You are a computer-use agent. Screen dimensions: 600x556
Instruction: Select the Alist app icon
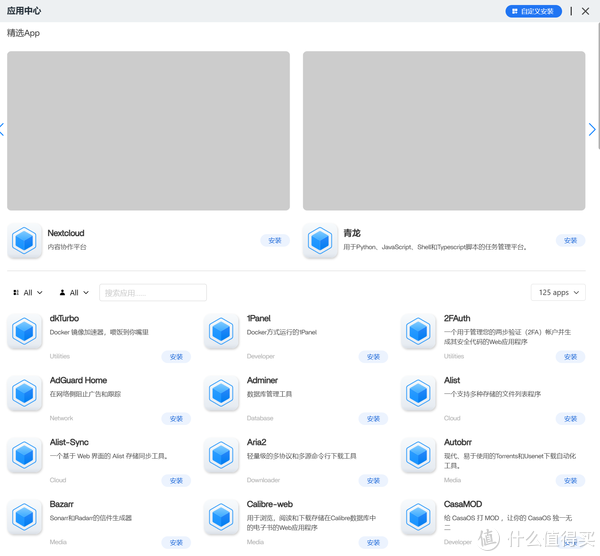[419, 393]
